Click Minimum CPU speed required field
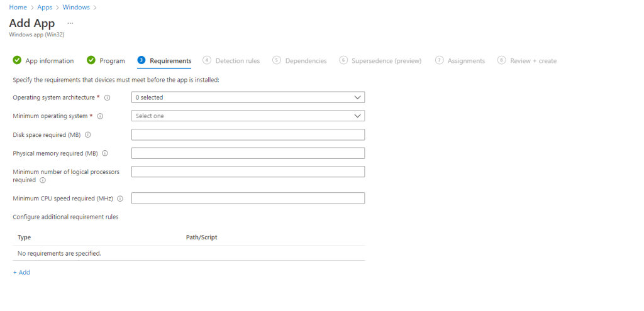 [248, 198]
